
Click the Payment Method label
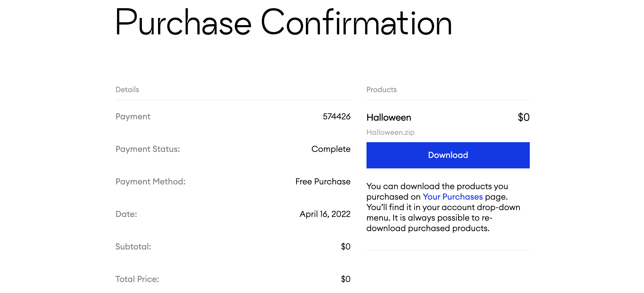[x=150, y=182]
